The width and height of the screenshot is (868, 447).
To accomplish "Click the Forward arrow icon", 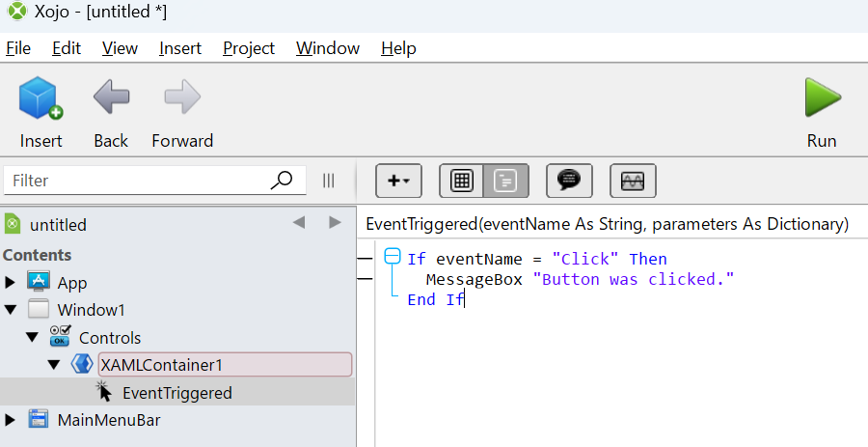I will click(x=182, y=97).
